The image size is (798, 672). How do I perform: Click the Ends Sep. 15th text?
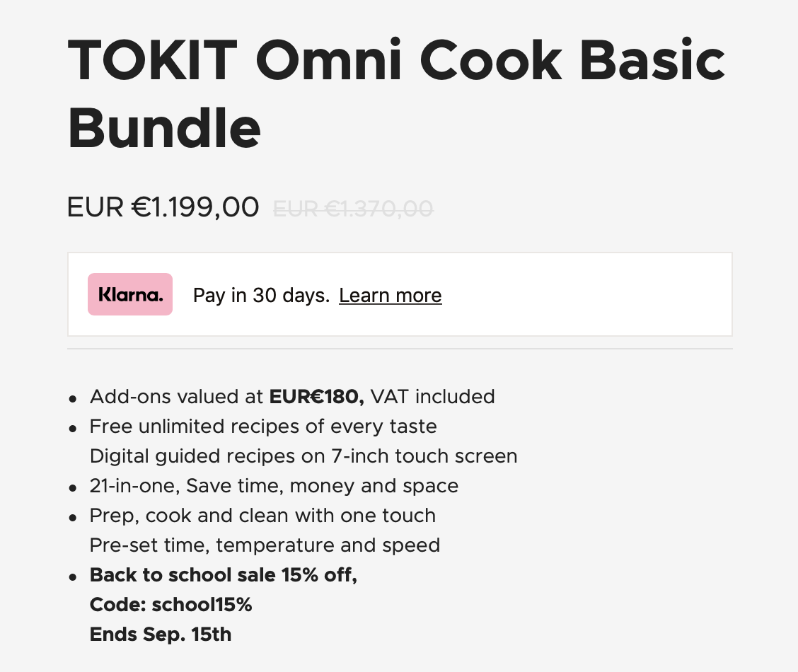coord(161,635)
